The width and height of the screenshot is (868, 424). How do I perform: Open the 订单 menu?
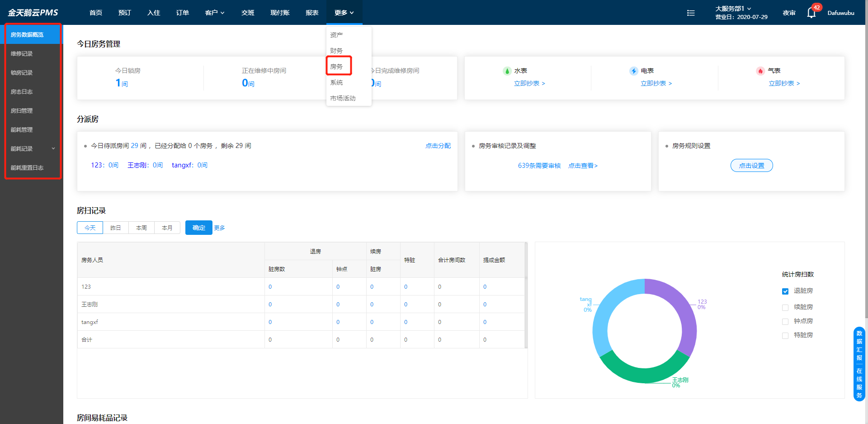click(x=183, y=13)
